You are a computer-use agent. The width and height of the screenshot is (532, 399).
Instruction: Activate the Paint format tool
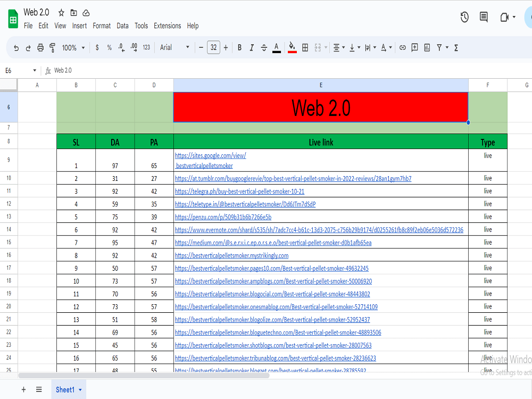[53, 48]
